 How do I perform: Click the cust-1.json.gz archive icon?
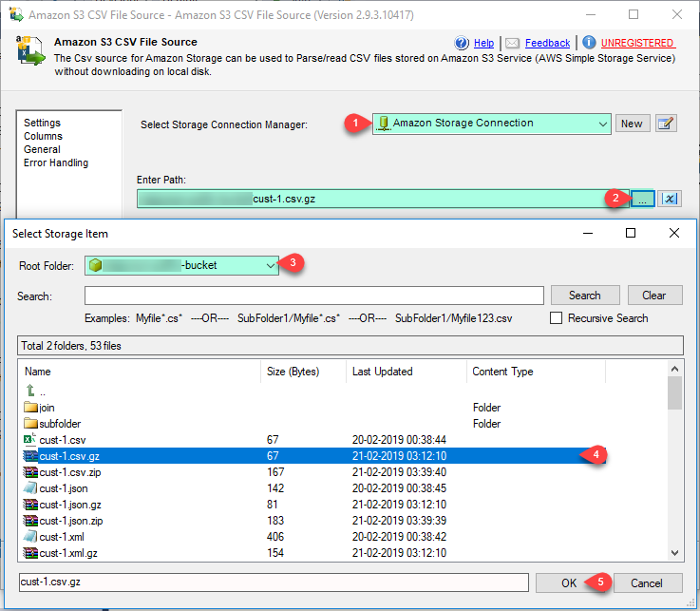pos(30,505)
